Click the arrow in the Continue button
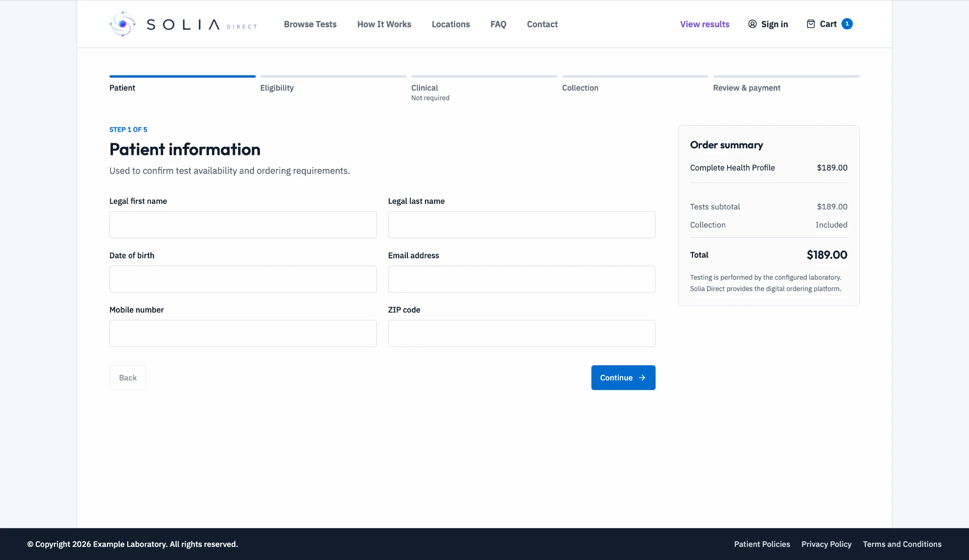Image resolution: width=969 pixels, height=560 pixels. pos(642,378)
